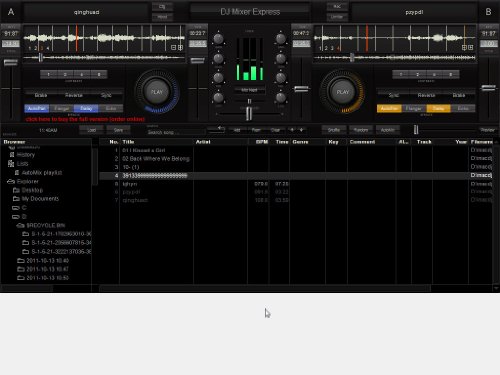Start playback on deck B with PLAY
The image size is (500, 375).
(x=342, y=92)
